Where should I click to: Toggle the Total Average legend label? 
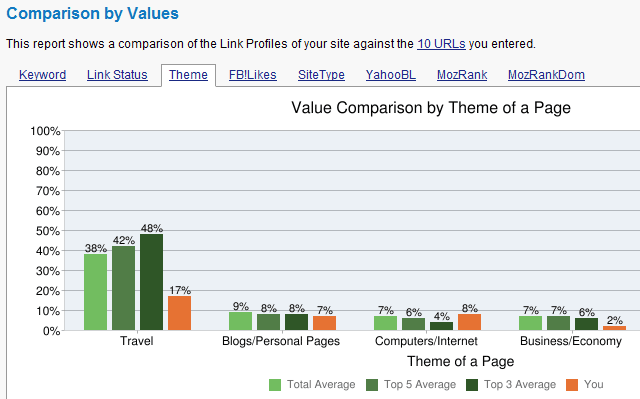[321, 384]
